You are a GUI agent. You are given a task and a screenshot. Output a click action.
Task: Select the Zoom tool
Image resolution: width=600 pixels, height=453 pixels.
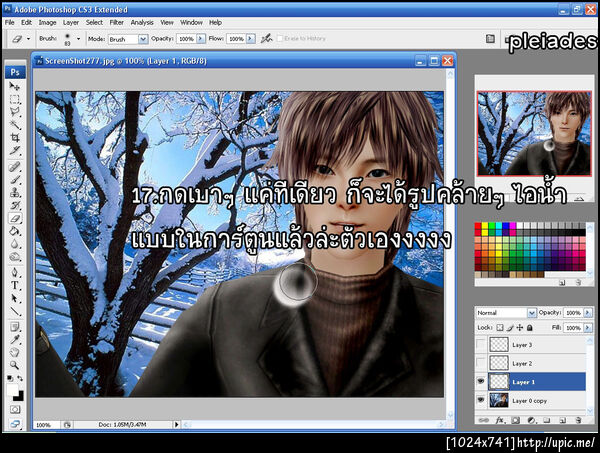coord(15,365)
